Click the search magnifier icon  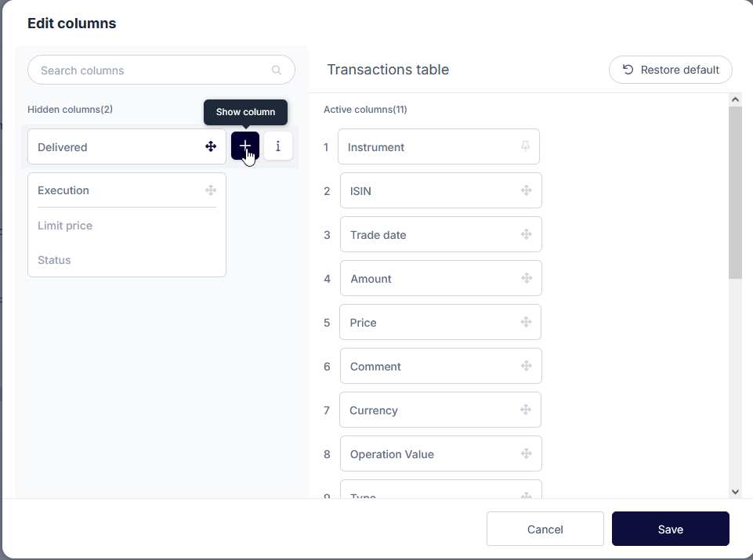(277, 70)
